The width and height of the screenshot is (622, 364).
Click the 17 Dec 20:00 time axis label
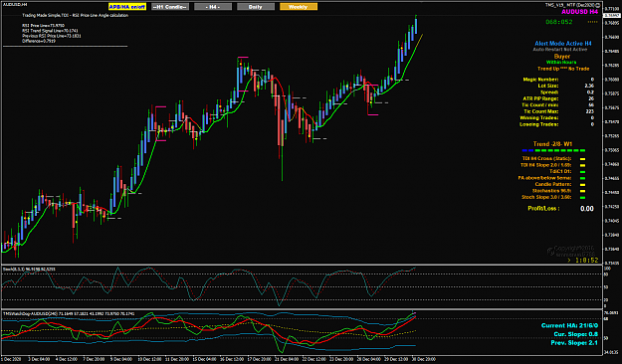[259, 359]
